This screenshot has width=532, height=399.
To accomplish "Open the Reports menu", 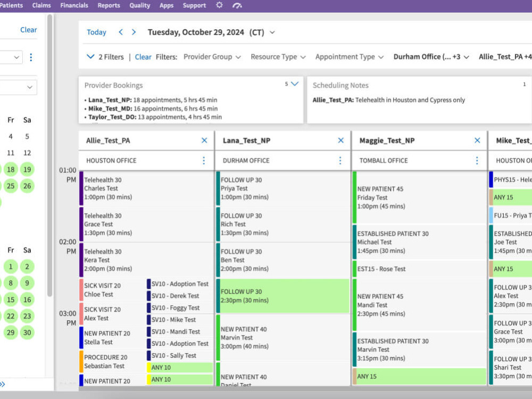I will pyautogui.click(x=109, y=5).
